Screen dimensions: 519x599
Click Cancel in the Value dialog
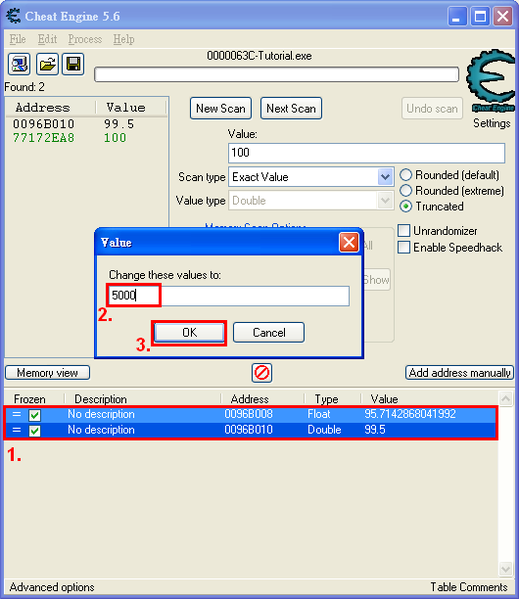pos(269,332)
